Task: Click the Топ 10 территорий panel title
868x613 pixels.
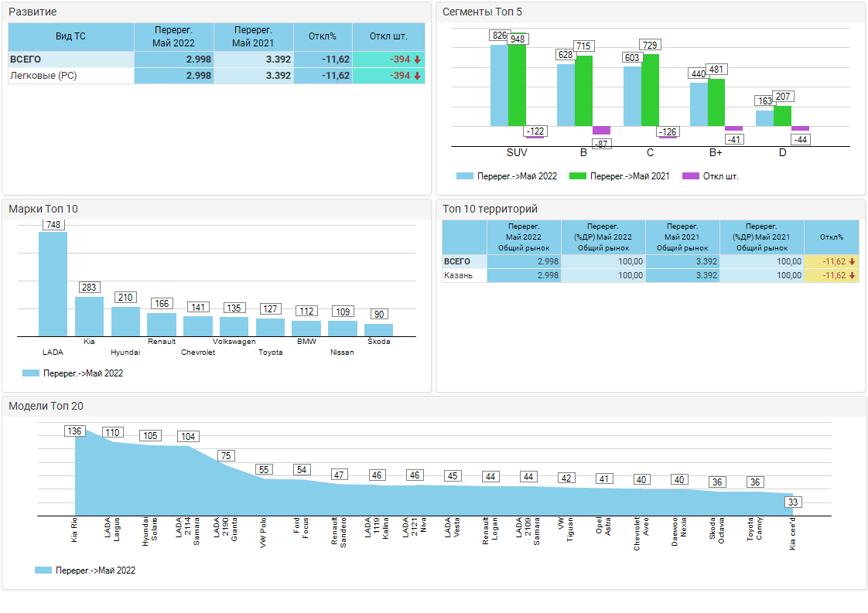Action: 489,209
